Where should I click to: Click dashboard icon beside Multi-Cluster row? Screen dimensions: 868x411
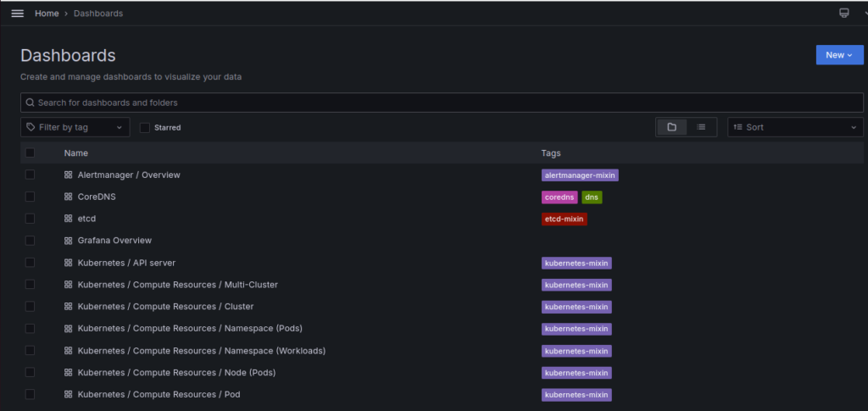68,285
